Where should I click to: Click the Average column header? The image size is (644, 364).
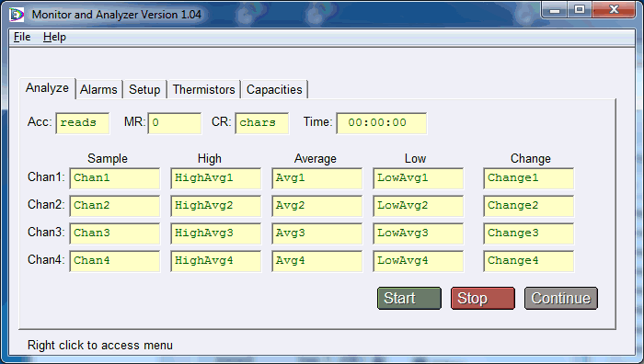point(315,159)
